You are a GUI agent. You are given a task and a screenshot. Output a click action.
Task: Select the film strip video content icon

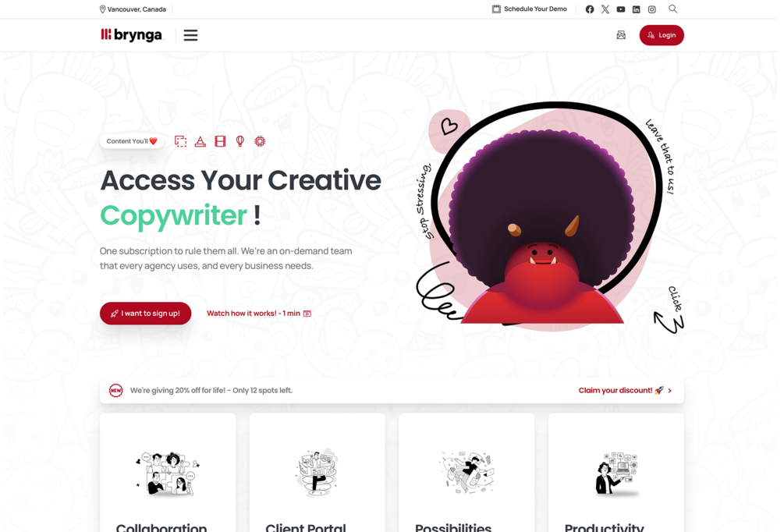click(x=220, y=141)
